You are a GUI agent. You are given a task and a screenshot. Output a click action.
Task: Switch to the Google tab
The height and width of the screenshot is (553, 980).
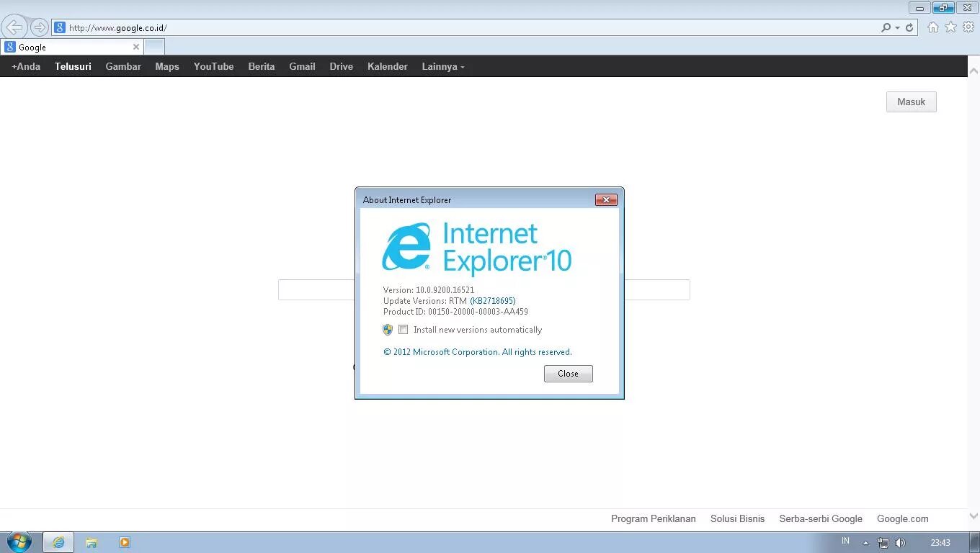point(71,47)
